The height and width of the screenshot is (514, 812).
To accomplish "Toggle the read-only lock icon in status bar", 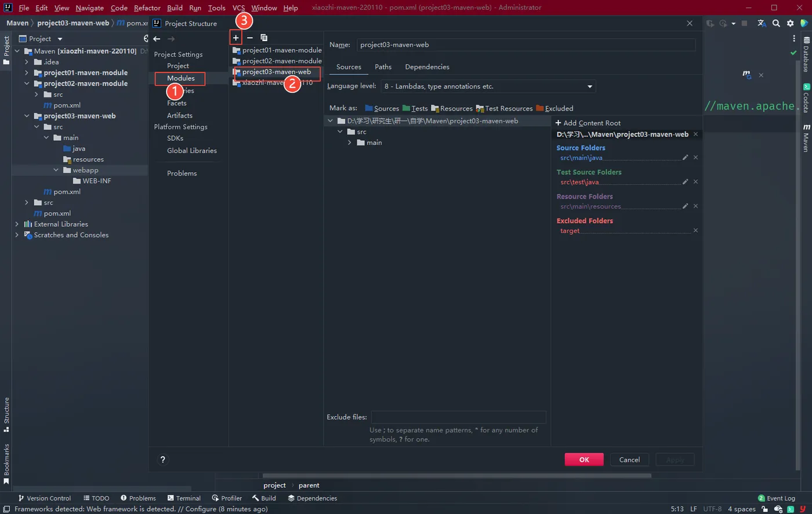I will point(765,509).
